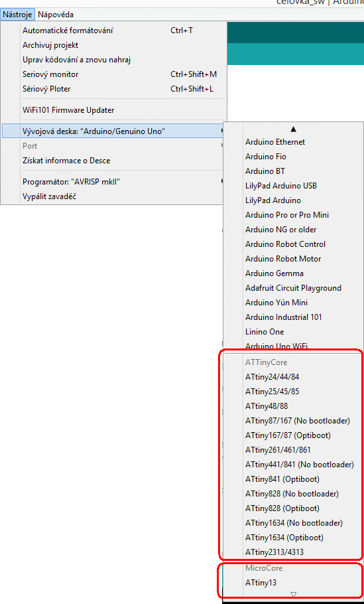Select Arduino Robot Control board
The width and height of the screenshot is (364, 604).
pyautogui.click(x=293, y=245)
